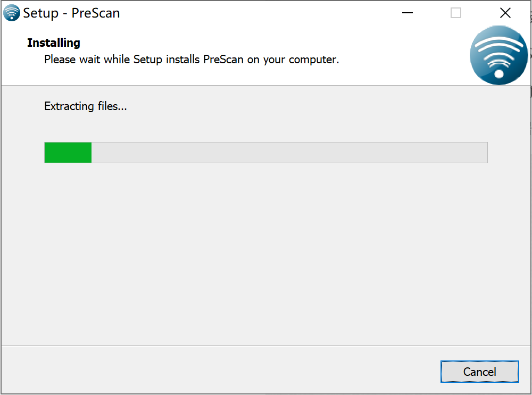Select the "Setup - PreScan" title text

click(x=71, y=13)
